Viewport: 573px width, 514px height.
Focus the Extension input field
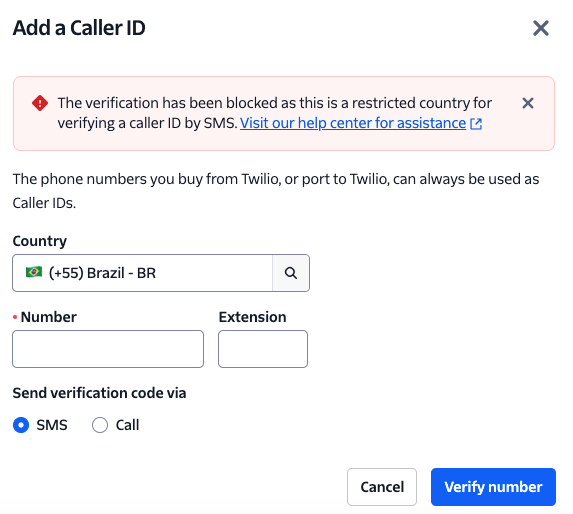263,349
